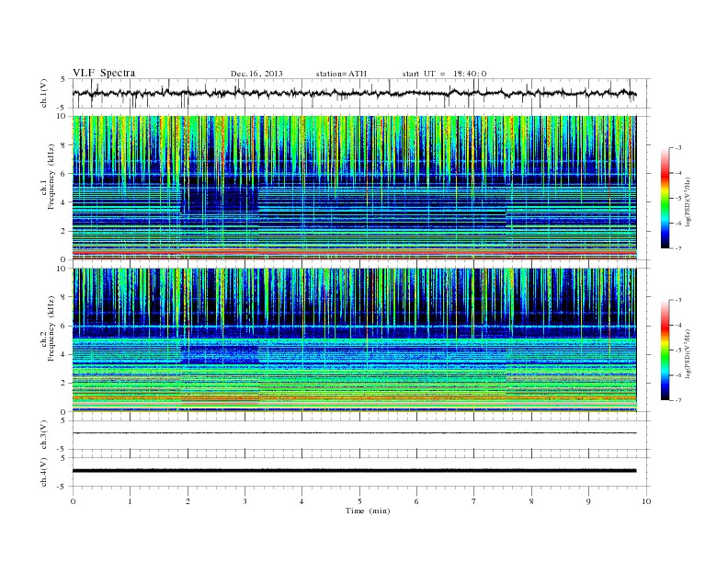Click the time axis tick label '10'
Image resolution: width=728 pixels, height=563 pixels.
pos(646,501)
